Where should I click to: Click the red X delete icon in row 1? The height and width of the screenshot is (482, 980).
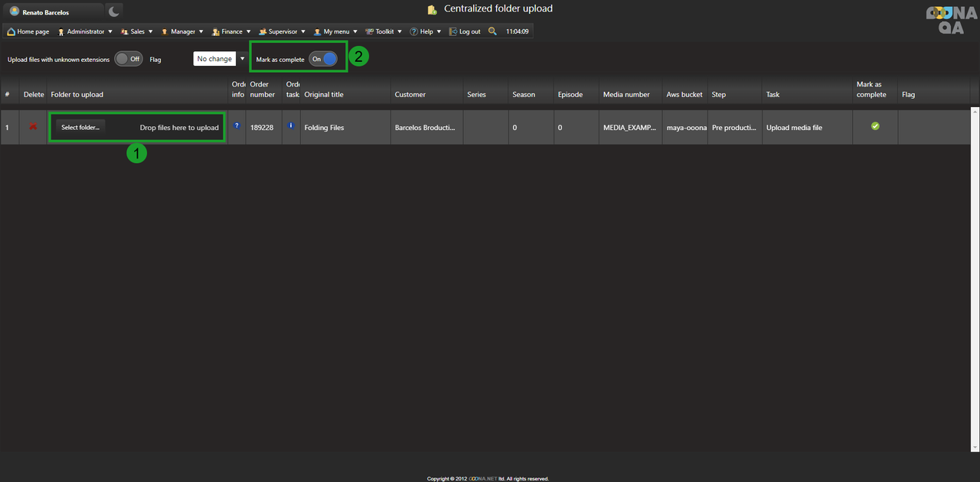pyautogui.click(x=33, y=127)
